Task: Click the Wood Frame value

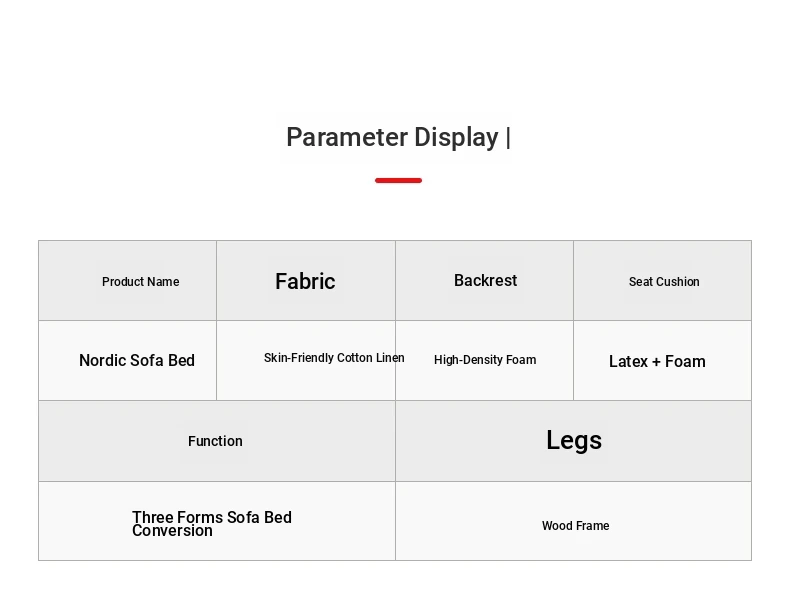Action: [x=575, y=526]
